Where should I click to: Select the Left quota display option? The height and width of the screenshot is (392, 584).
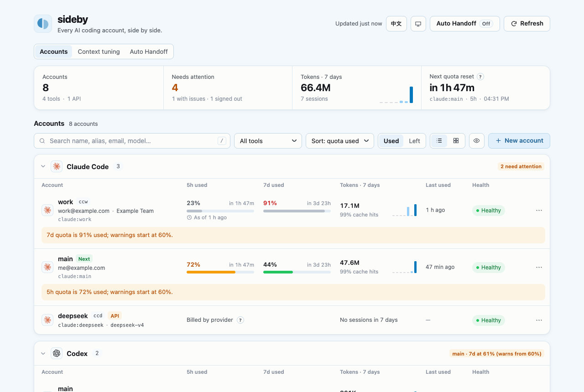pos(414,141)
